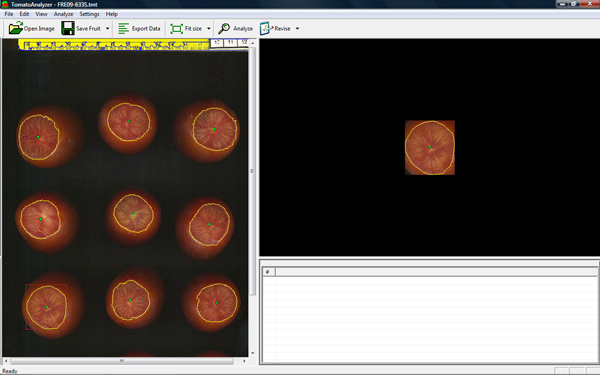The image size is (600, 375).
Task: Click the Analyze magnifying glass icon
Action: [x=224, y=28]
